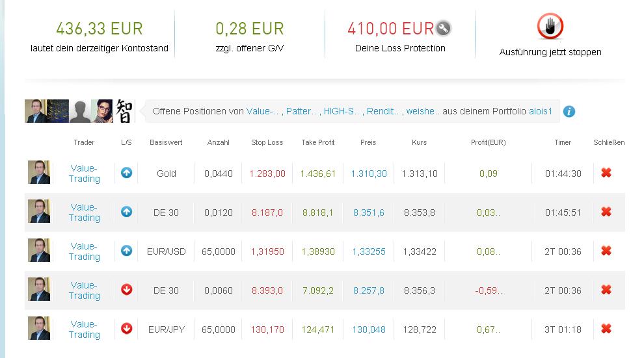The image size is (644, 358).
Task: Open the Patter.. trader link
Action: click(301, 111)
